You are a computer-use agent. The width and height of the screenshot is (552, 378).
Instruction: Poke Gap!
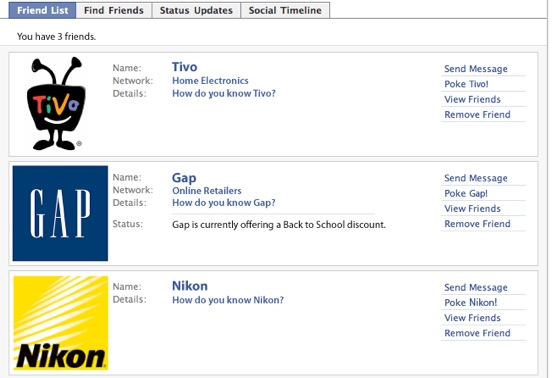tap(466, 194)
